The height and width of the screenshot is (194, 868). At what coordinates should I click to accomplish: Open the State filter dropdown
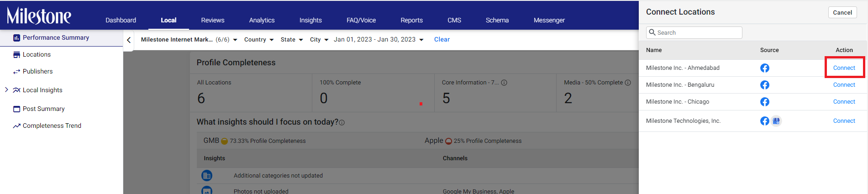pos(292,40)
